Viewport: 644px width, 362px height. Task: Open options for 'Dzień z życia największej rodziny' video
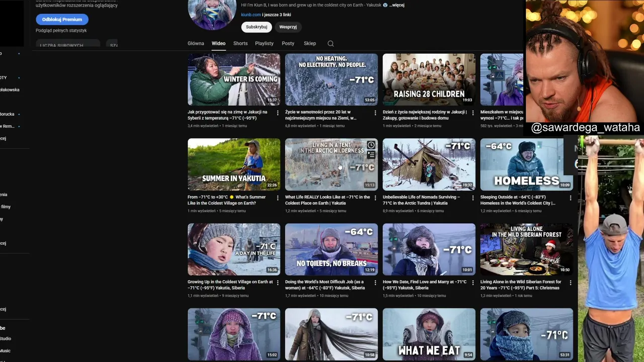tap(473, 113)
